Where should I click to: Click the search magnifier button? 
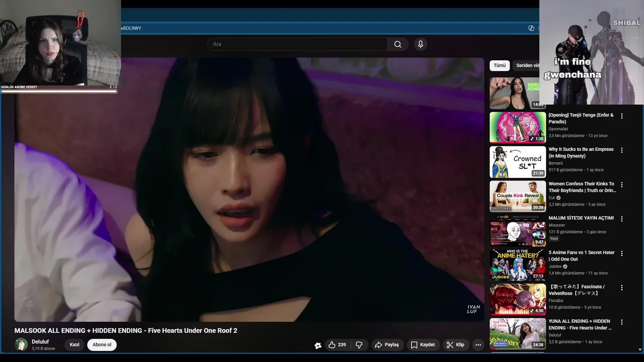point(397,44)
